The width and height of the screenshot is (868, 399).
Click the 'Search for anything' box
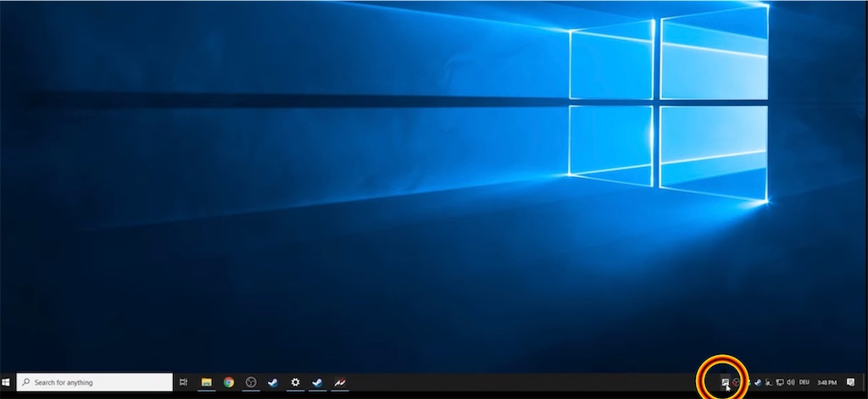point(95,382)
